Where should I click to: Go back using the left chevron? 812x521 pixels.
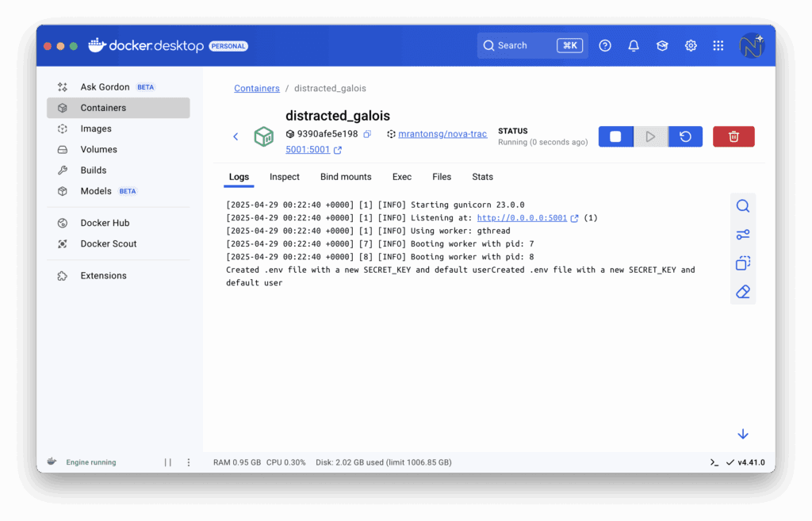pos(236,136)
